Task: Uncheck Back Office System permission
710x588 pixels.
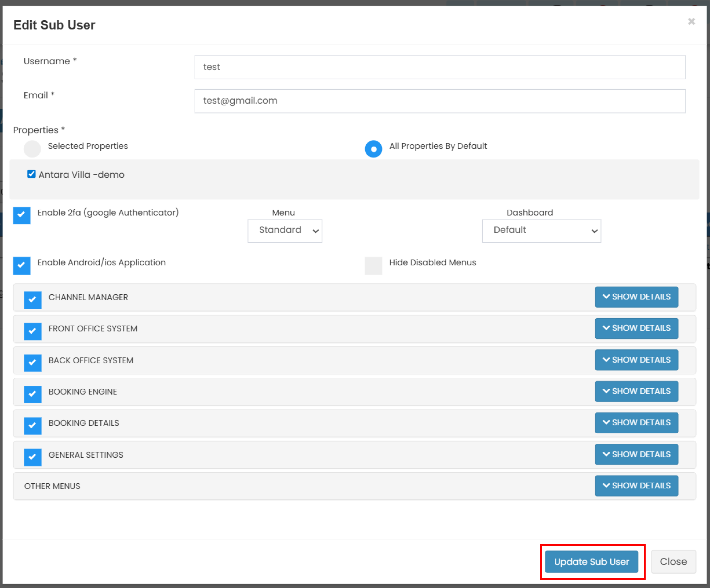Action: pyautogui.click(x=33, y=363)
